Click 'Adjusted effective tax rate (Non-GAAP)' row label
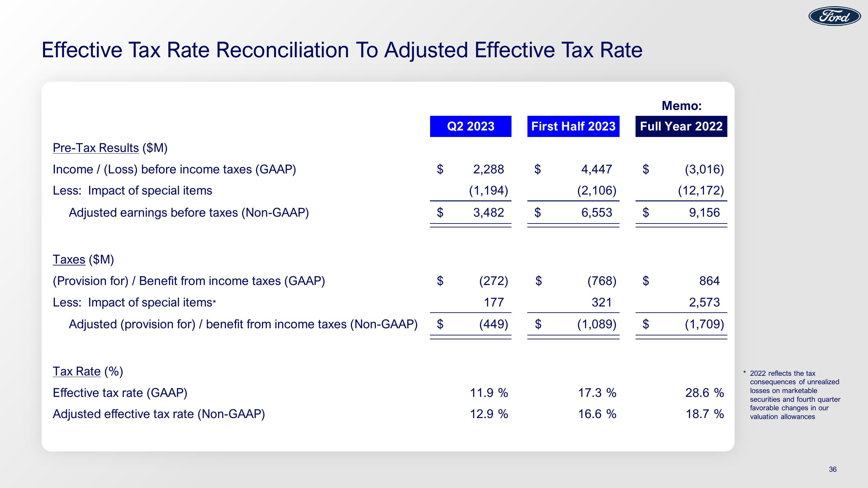 pos(159,414)
